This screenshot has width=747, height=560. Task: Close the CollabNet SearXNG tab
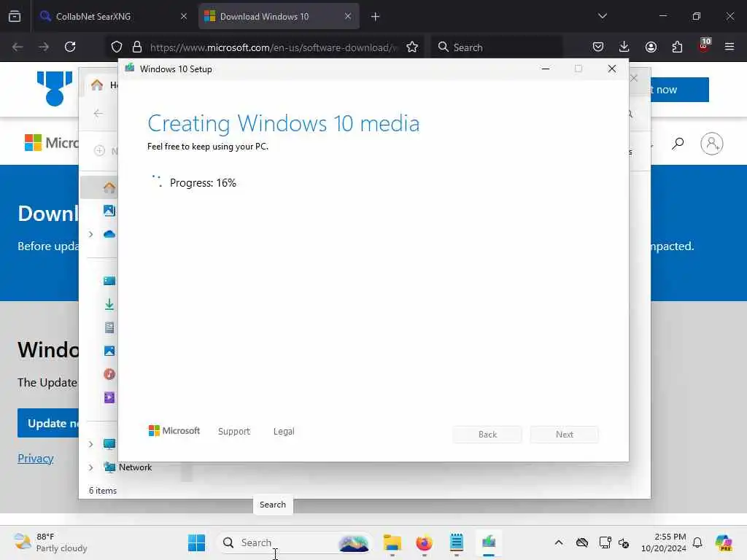click(x=184, y=16)
